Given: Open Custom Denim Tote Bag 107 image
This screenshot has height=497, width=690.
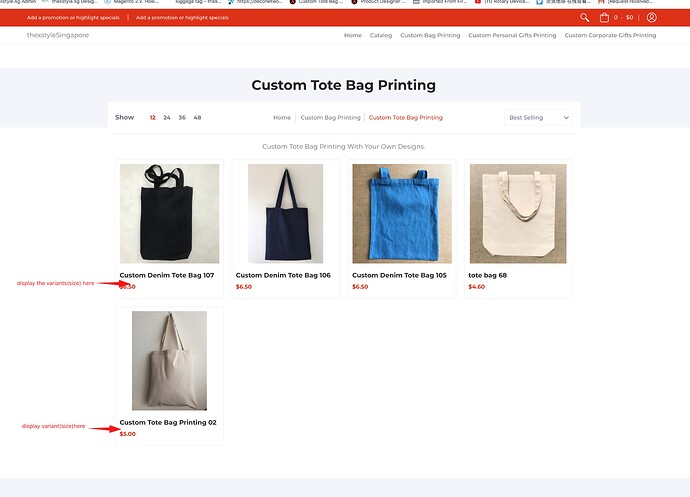Looking at the screenshot, I should click(x=169, y=214).
